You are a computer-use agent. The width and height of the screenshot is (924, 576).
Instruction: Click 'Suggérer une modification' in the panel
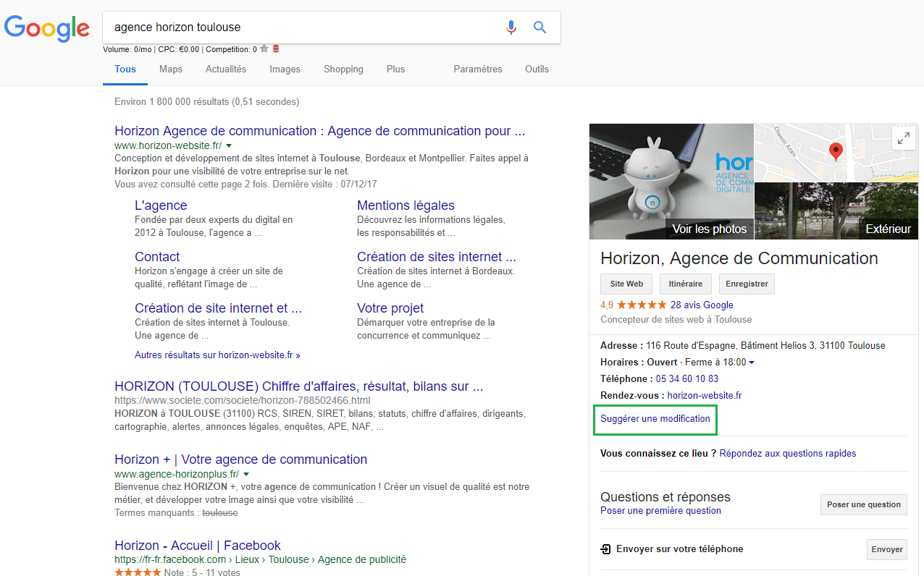(x=655, y=420)
